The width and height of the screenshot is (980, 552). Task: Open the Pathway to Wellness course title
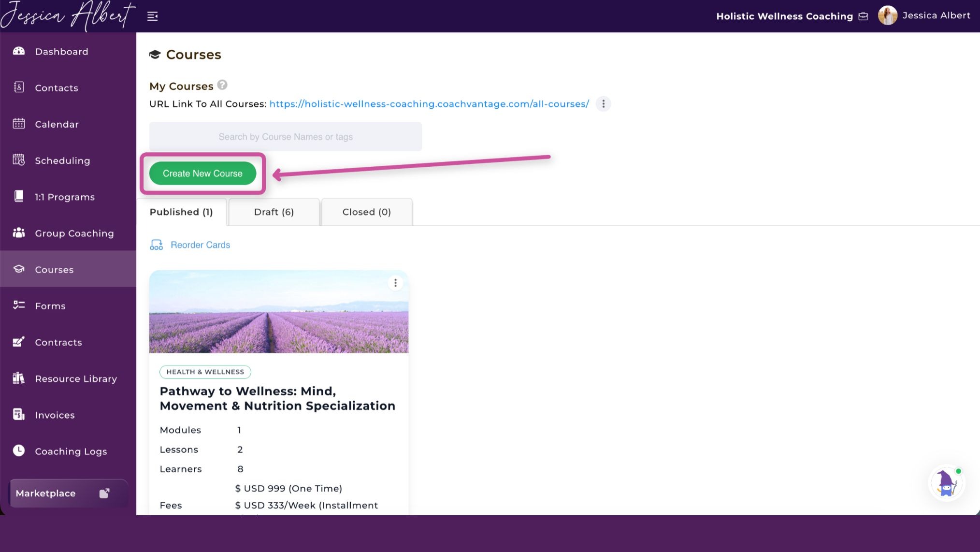pyautogui.click(x=277, y=398)
